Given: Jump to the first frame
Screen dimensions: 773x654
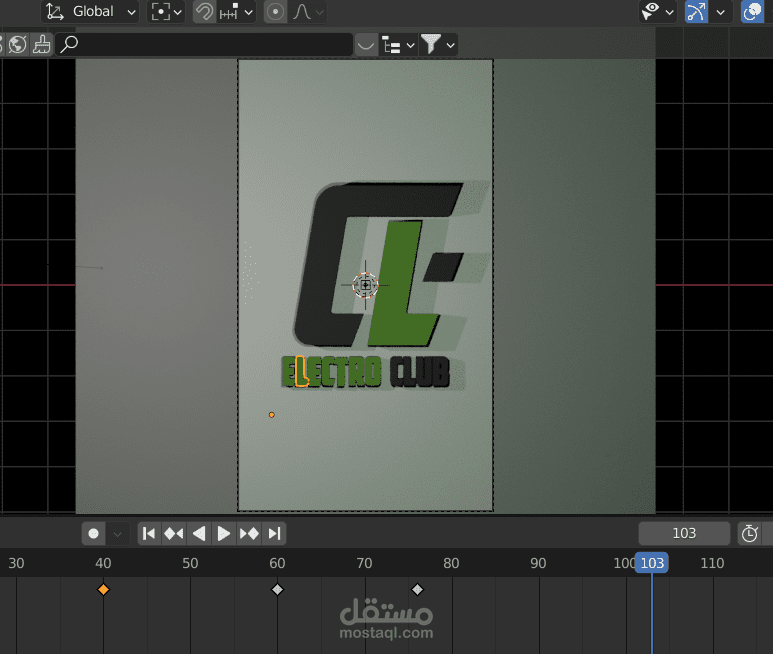Looking at the screenshot, I should (149, 533).
